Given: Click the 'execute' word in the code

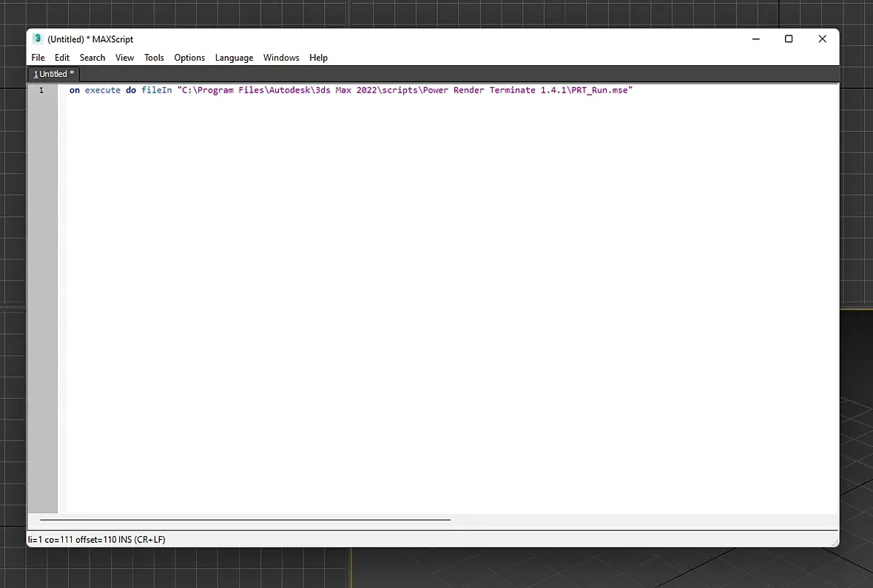Looking at the screenshot, I should pyautogui.click(x=102, y=90).
